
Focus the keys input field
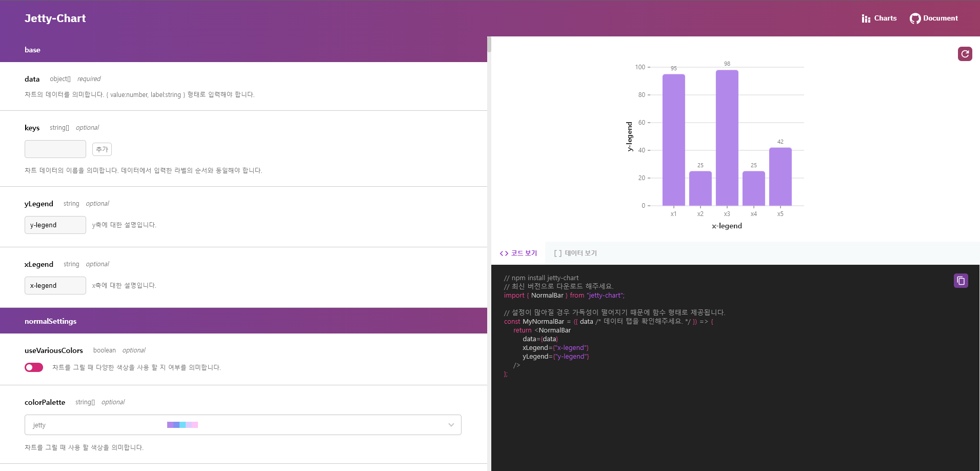(55, 149)
